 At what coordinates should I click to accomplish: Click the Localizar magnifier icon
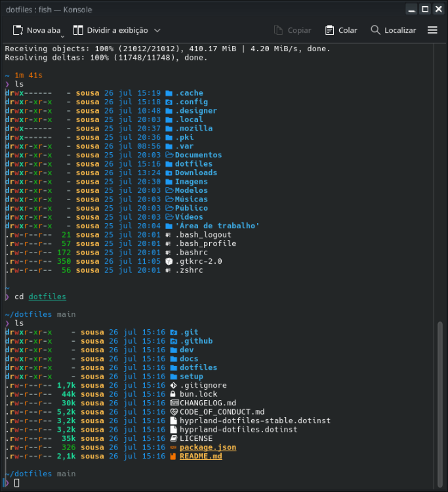pyautogui.click(x=375, y=30)
